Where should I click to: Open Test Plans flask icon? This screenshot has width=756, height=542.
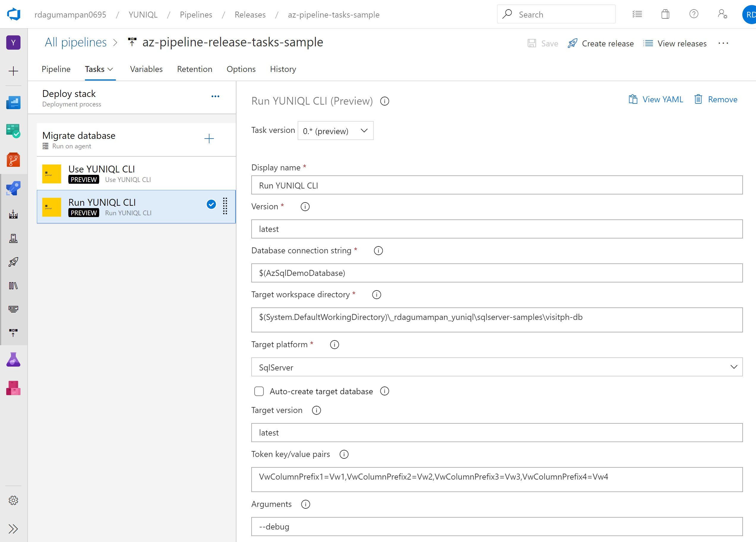click(13, 359)
